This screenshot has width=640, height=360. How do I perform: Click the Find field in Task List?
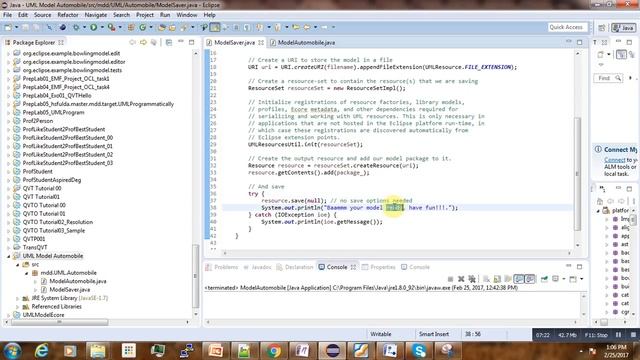click(x=608, y=78)
